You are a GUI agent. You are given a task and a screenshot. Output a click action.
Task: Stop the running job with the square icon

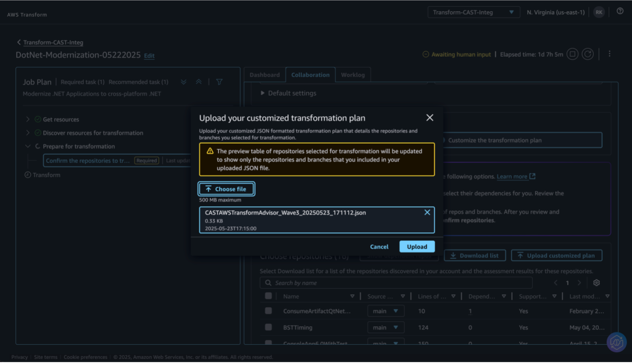572,54
